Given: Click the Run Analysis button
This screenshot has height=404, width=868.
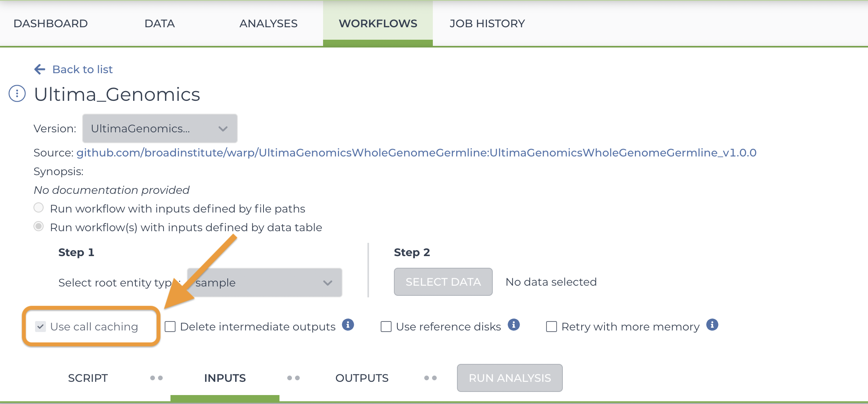Looking at the screenshot, I should pos(510,378).
